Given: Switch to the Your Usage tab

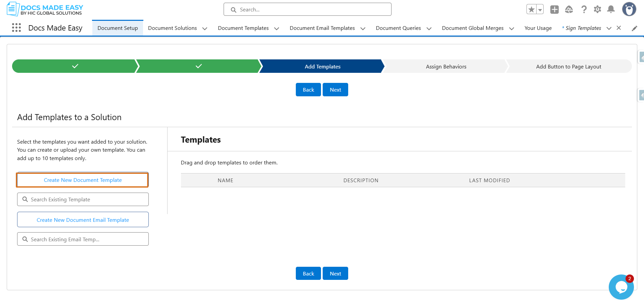Looking at the screenshot, I should click(x=538, y=28).
